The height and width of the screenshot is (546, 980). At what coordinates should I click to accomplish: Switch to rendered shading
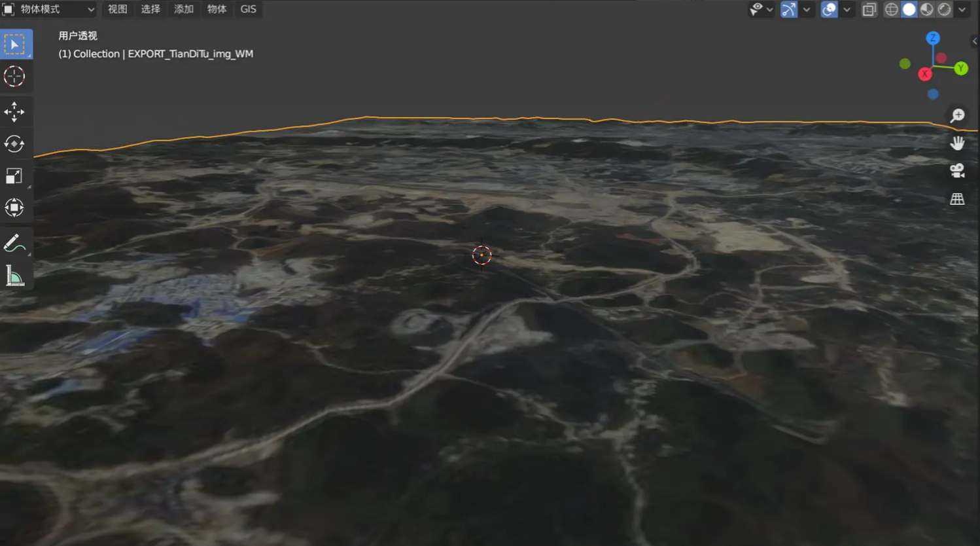945,9
